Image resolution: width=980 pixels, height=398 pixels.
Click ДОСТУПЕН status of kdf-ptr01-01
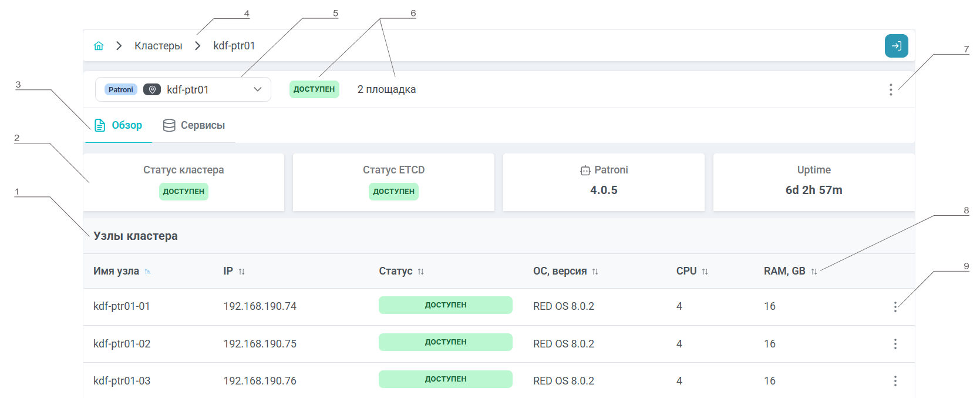(446, 305)
